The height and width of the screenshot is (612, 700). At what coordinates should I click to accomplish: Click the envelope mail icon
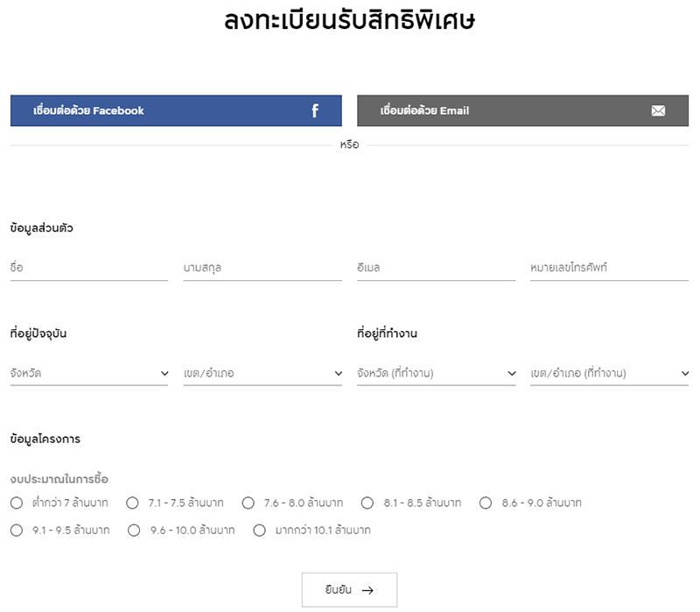[658, 111]
